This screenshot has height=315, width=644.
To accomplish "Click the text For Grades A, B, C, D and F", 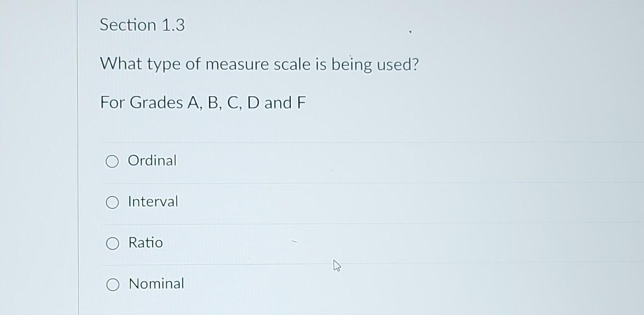I will pos(203,103).
